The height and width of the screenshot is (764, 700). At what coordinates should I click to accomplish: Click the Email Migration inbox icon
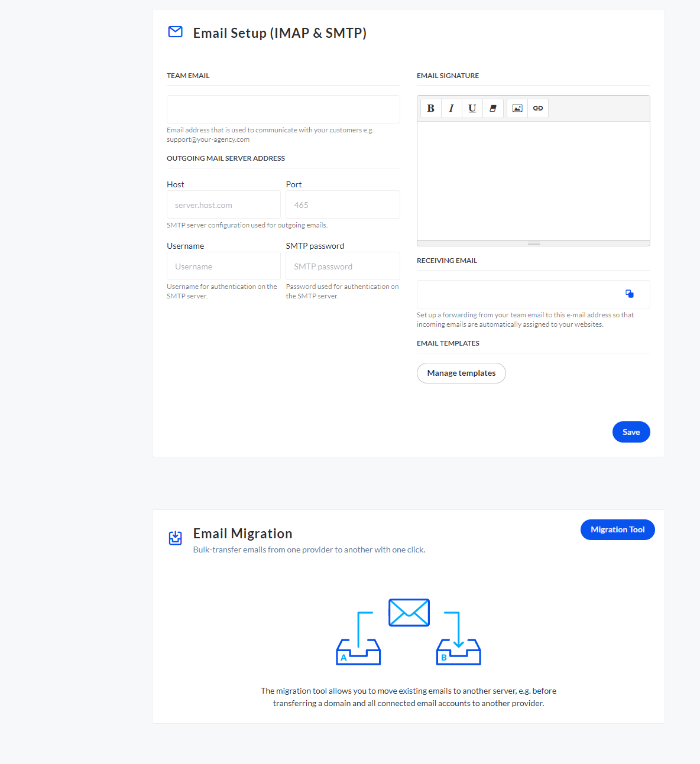pos(176,538)
